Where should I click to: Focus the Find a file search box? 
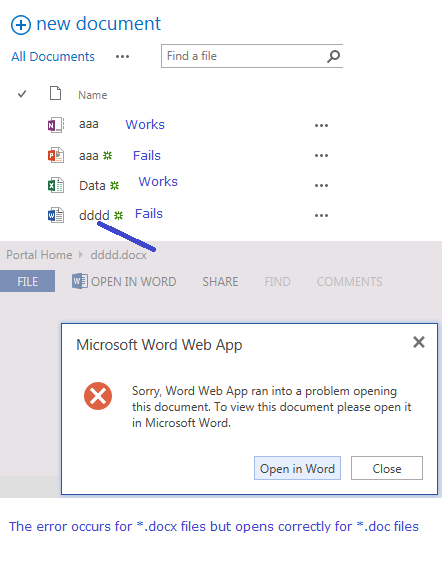[x=252, y=56]
